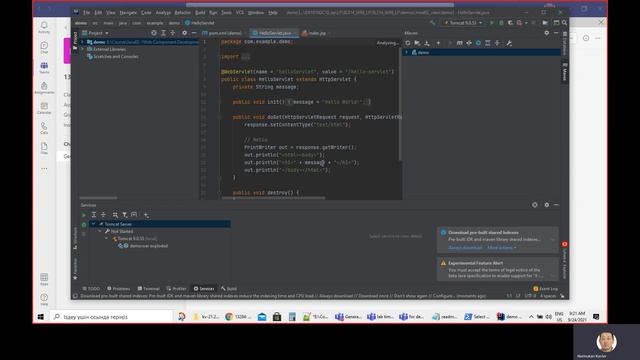
Task: Click the Maven generate sources and update folders icon
Action: (x=417, y=43)
